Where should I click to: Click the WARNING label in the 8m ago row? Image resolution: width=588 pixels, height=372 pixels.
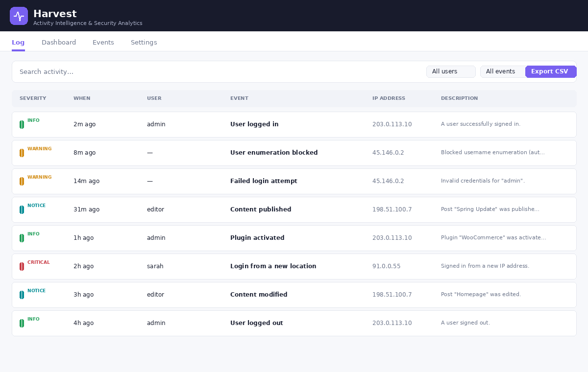coord(40,149)
